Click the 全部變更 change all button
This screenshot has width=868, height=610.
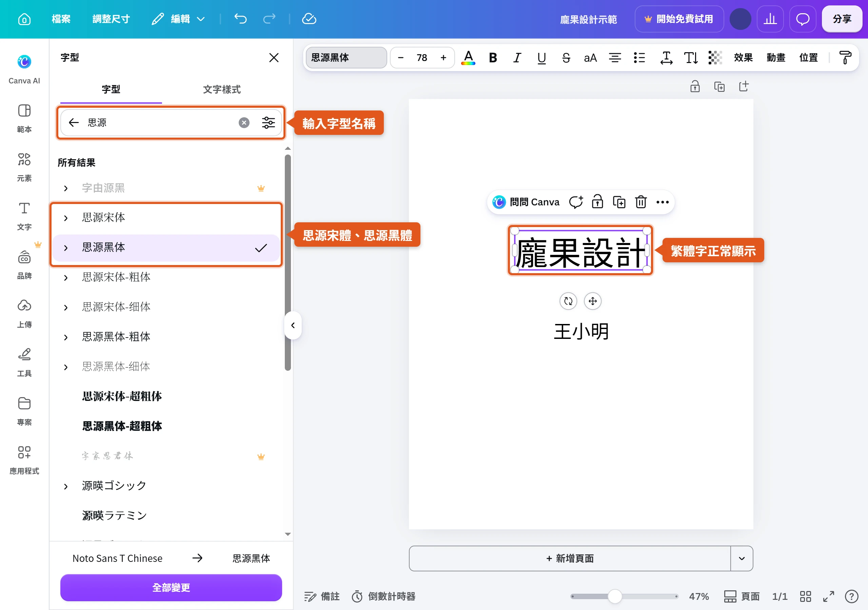[x=171, y=587]
